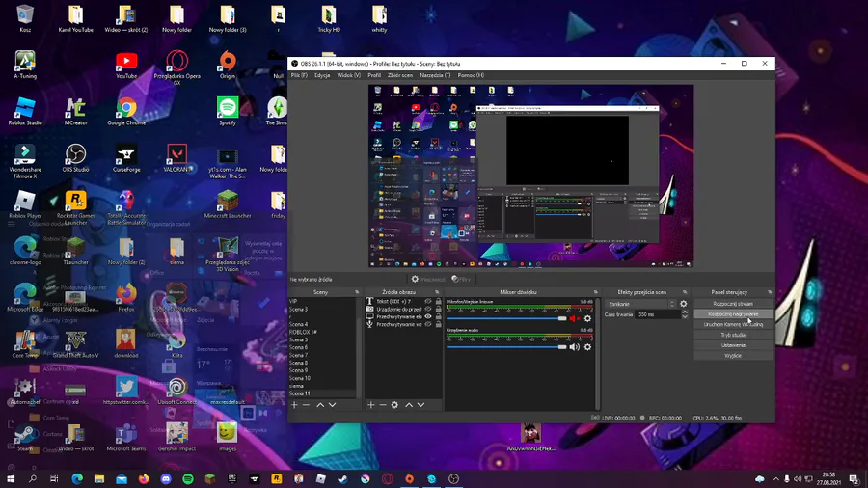Toggle visibility eye of Tekst (GDI+) source
Viewport: 868px width, 488px height.
coord(428,301)
